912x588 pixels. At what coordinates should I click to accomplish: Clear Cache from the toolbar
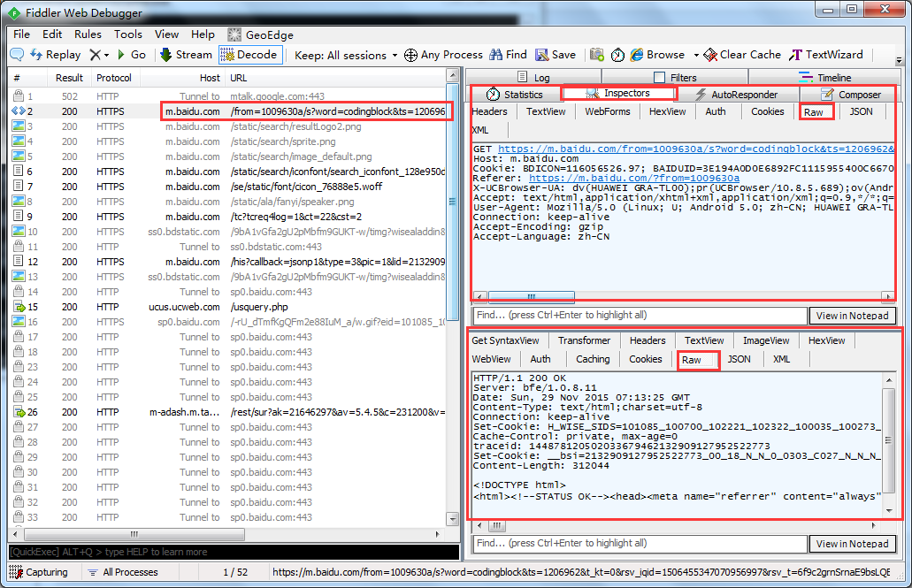[x=742, y=55]
